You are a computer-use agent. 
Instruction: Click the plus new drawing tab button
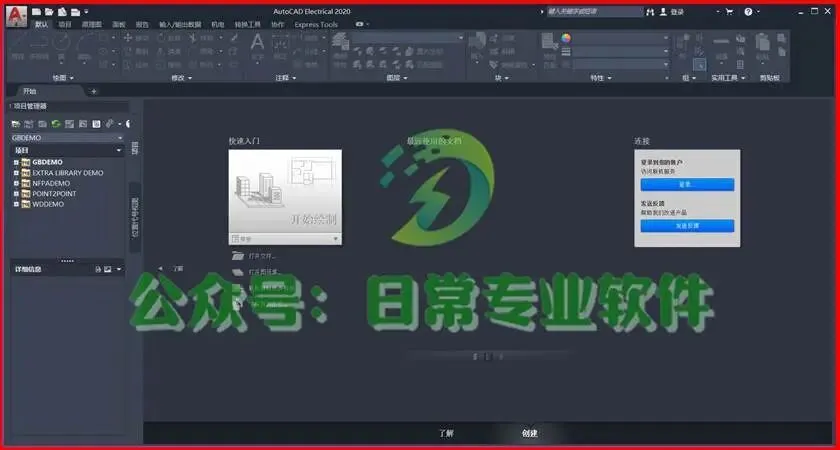94,92
